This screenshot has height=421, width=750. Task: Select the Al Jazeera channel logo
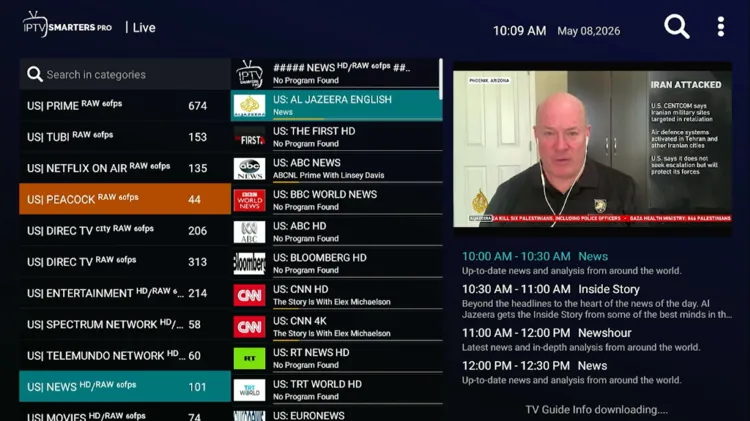click(249, 106)
